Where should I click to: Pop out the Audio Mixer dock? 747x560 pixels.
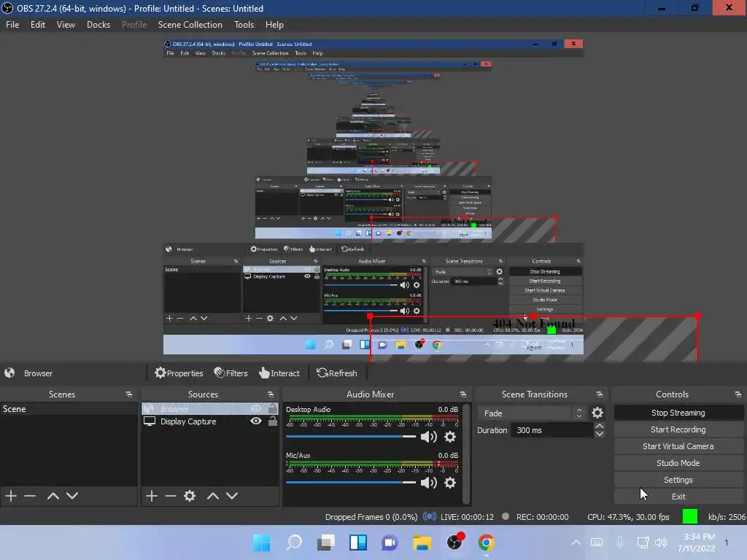[x=462, y=394]
